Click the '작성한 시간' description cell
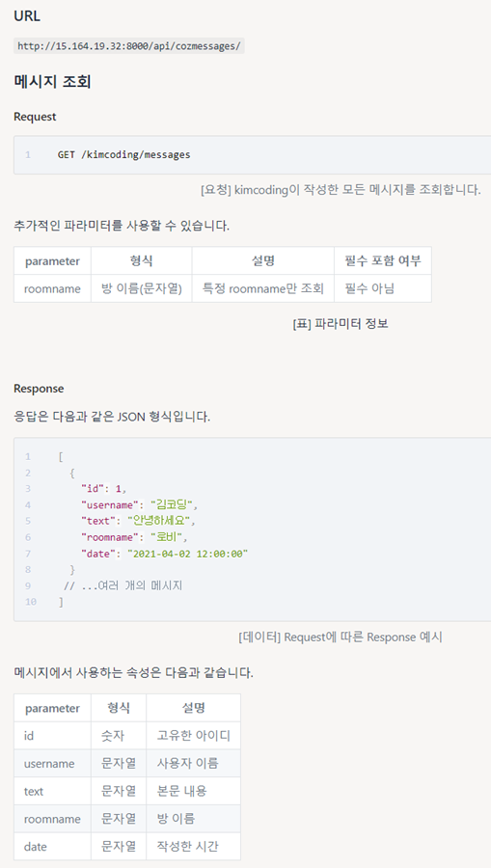 point(193,847)
